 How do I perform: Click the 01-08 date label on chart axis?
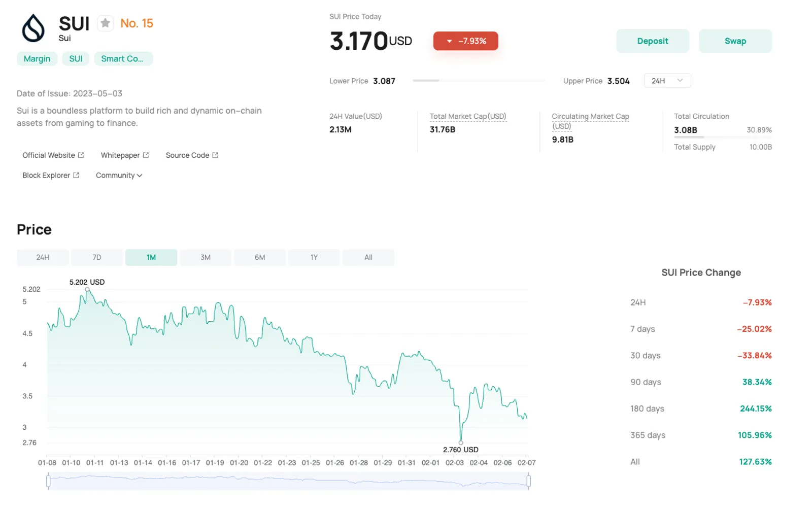(x=47, y=463)
